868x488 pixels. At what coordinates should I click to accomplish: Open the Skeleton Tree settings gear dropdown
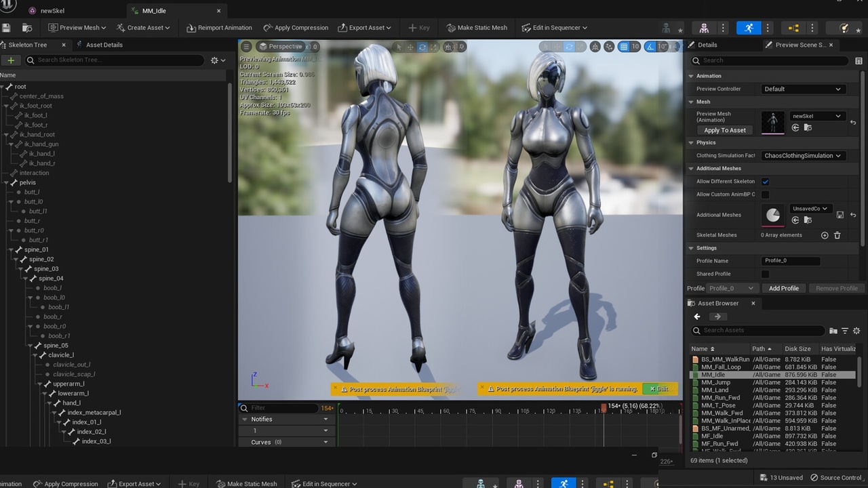[218, 60]
